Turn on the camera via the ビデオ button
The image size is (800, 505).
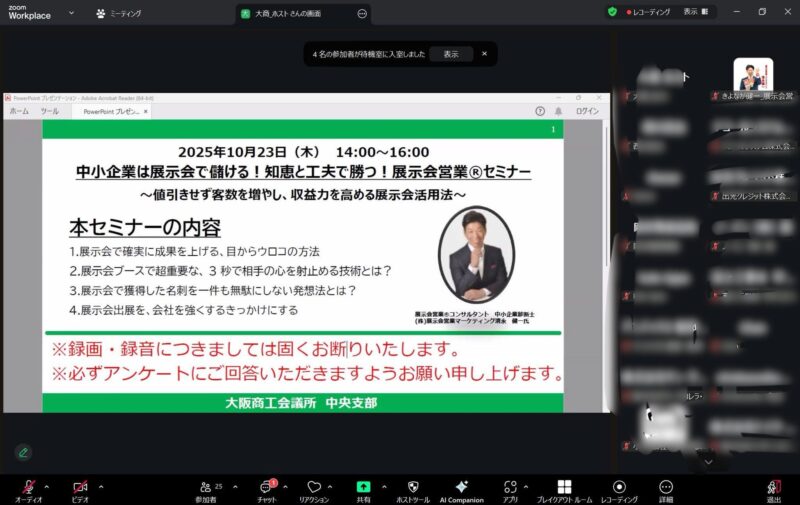tap(80, 487)
